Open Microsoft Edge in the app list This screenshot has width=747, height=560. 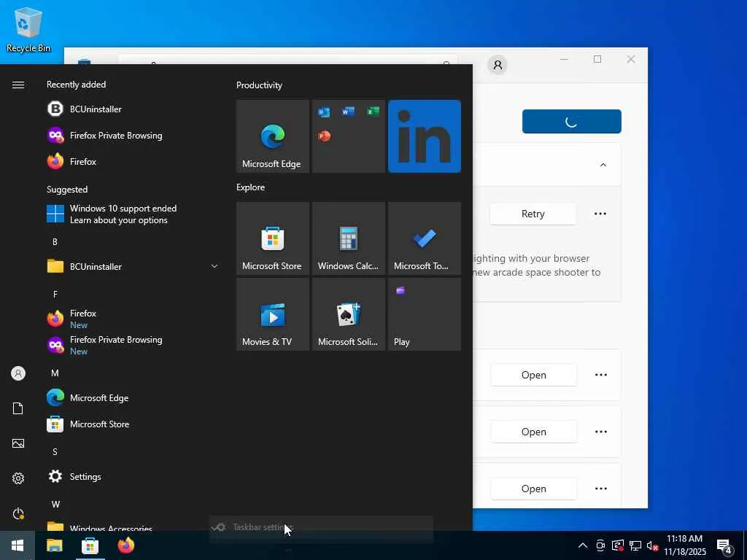tap(133, 397)
